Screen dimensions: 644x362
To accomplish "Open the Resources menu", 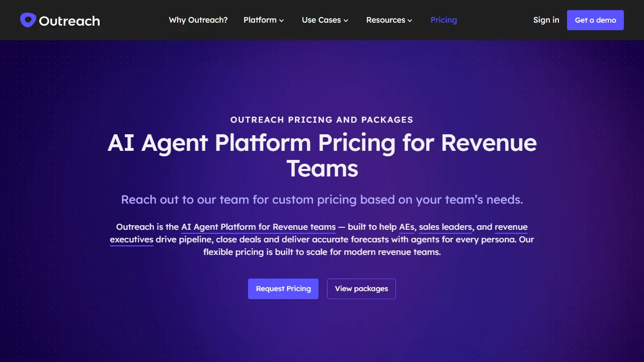I will (389, 20).
